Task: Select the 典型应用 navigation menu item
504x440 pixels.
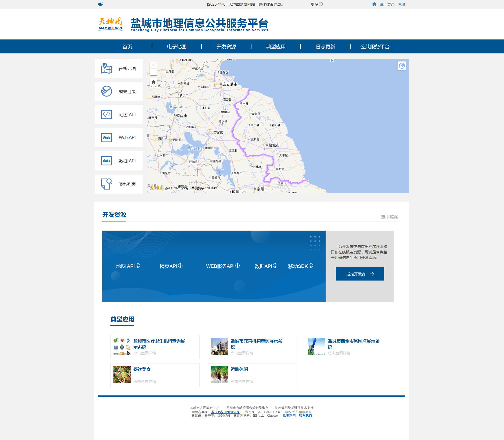Action: pos(276,47)
